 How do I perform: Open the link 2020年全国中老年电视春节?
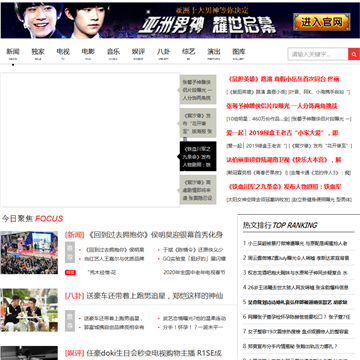(x=194, y=272)
